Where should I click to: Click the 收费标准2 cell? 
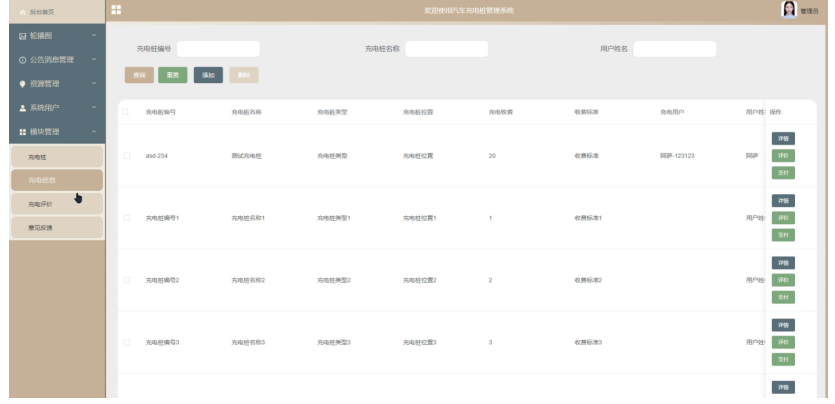pyautogui.click(x=588, y=281)
